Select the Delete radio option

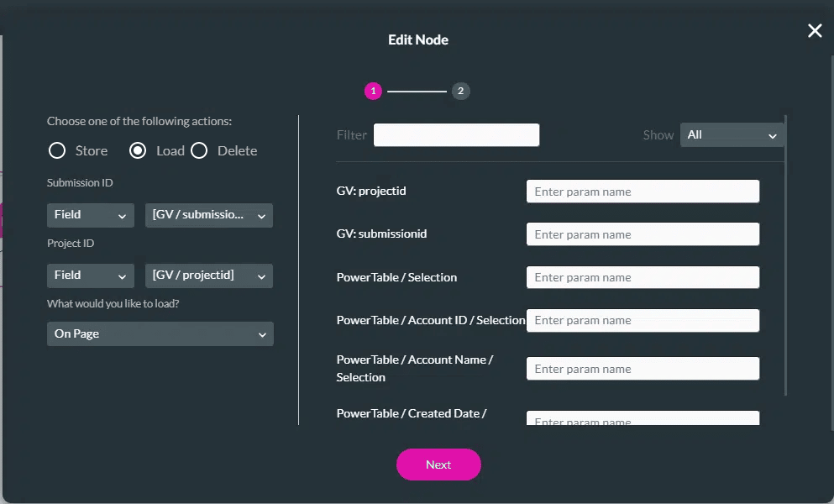pos(199,151)
